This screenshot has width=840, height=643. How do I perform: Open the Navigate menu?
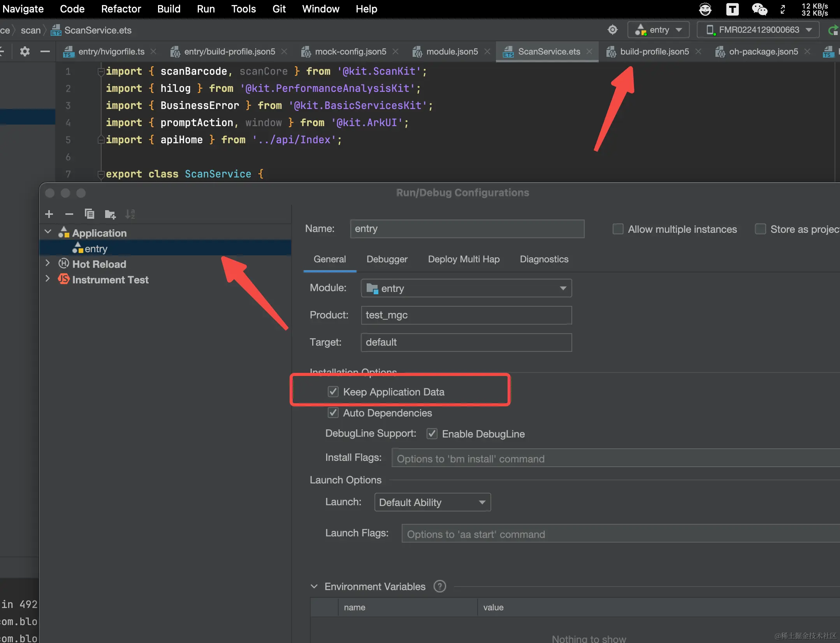[x=23, y=9]
